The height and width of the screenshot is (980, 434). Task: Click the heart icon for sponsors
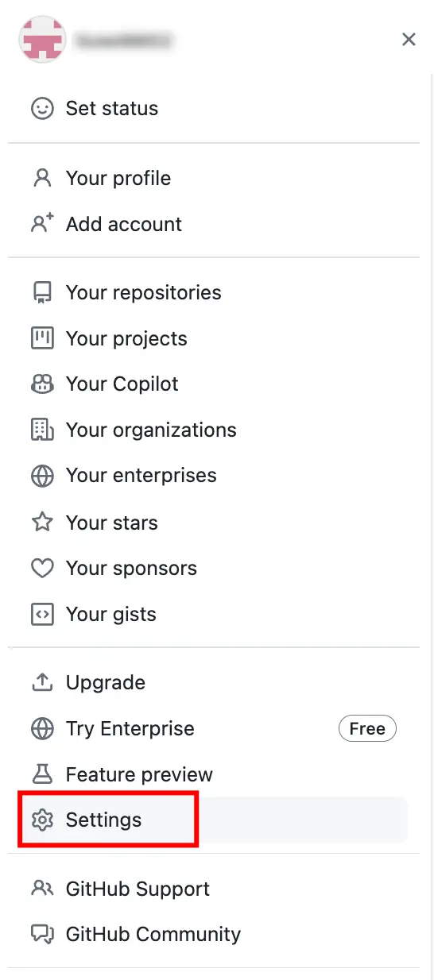[42, 569]
